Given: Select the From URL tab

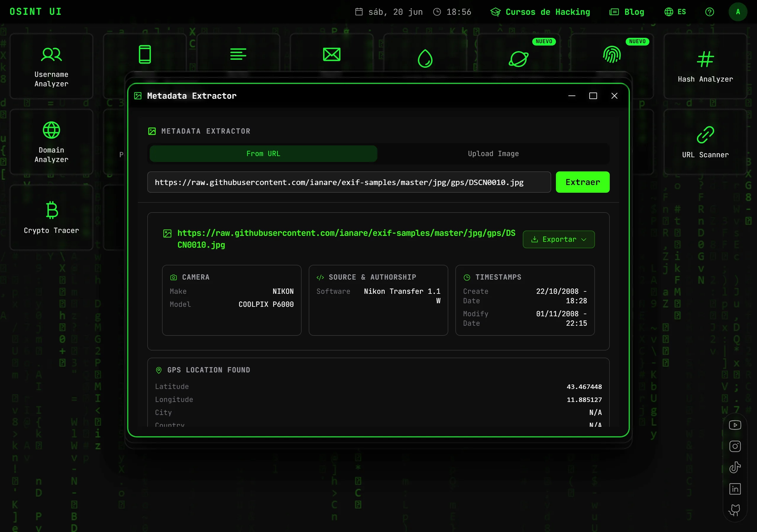Looking at the screenshot, I should (x=263, y=154).
